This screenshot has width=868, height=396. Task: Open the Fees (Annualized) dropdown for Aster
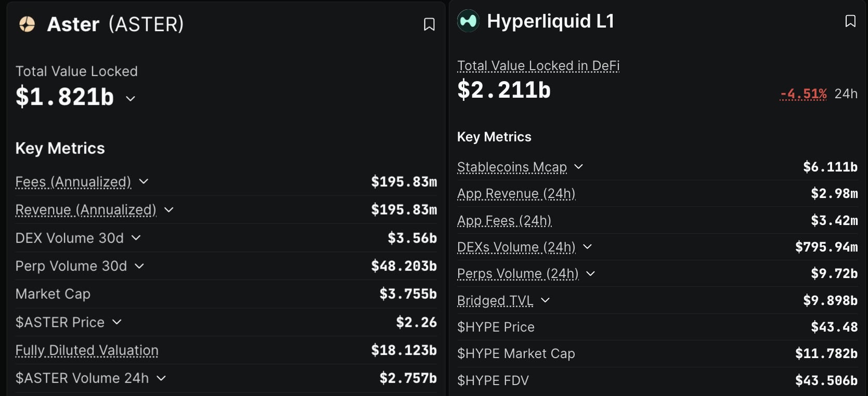pos(144,182)
